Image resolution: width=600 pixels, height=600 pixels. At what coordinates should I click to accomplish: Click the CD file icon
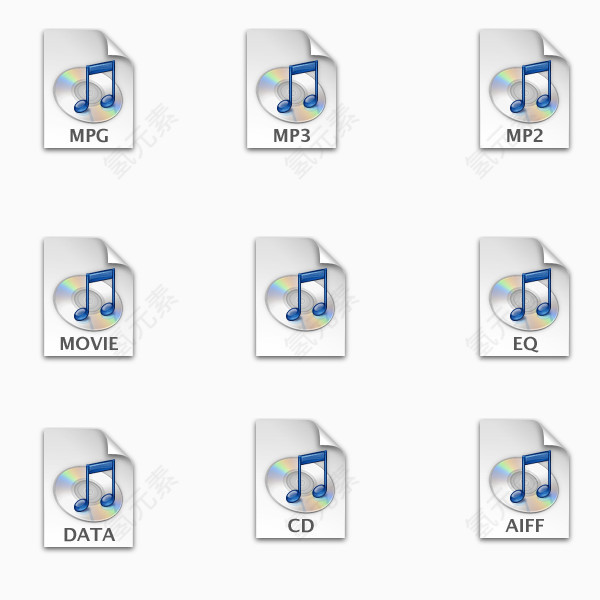pyautogui.click(x=300, y=479)
